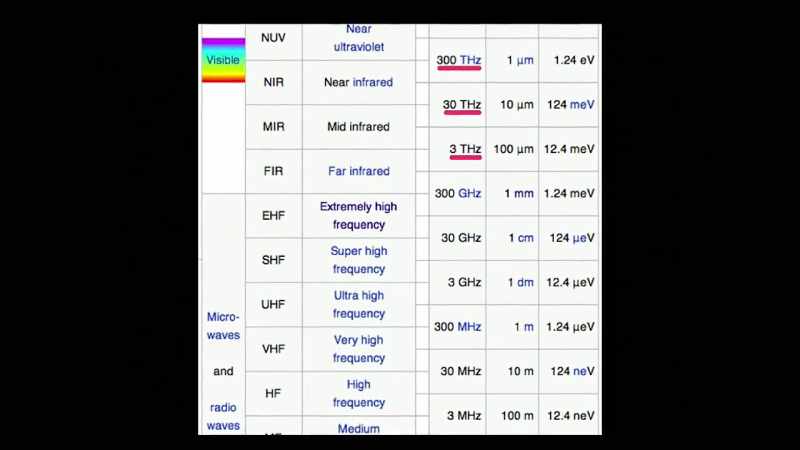Click the 12.4 neV energy value
800x450 pixels.
pos(570,416)
